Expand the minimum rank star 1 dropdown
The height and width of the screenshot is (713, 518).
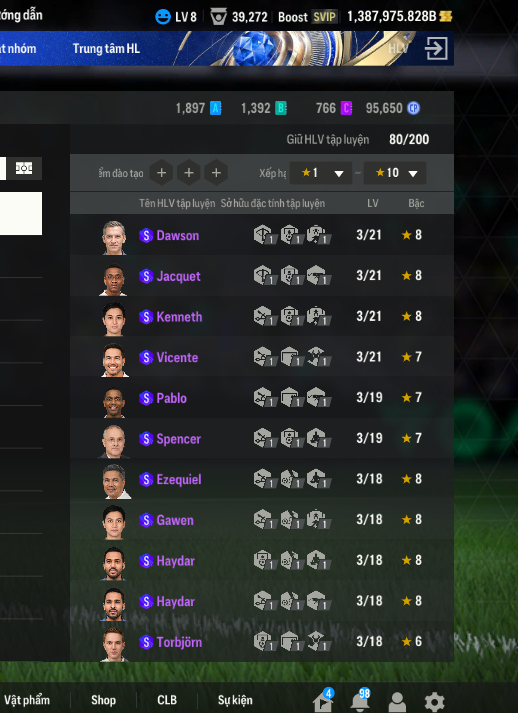click(x=321, y=173)
